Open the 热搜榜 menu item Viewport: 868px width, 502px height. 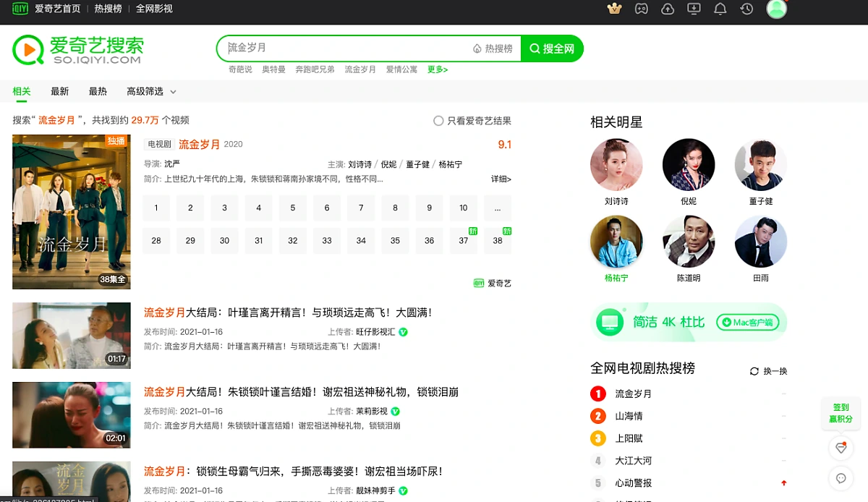tap(107, 9)
